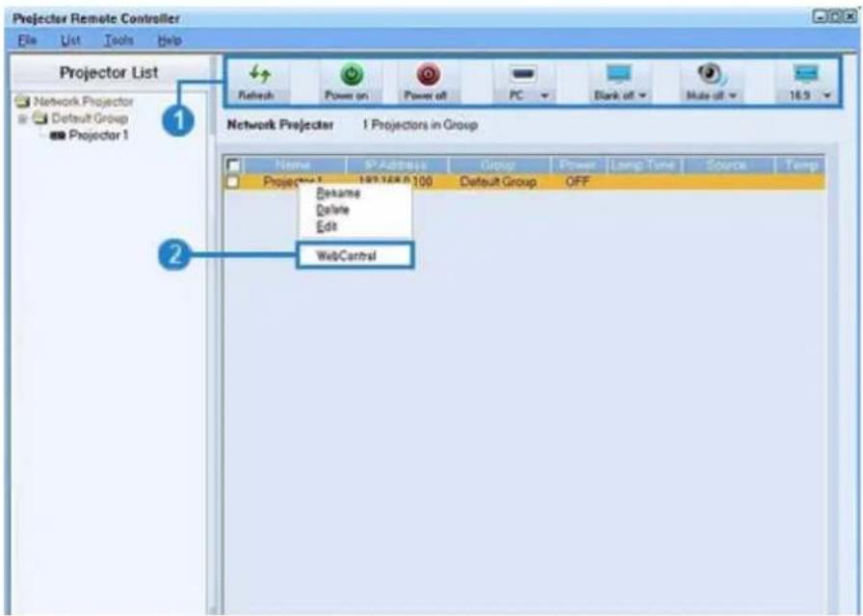Minimize the Projector Remote Controller window
The image size is (863, 616).
tap(820, 17)
